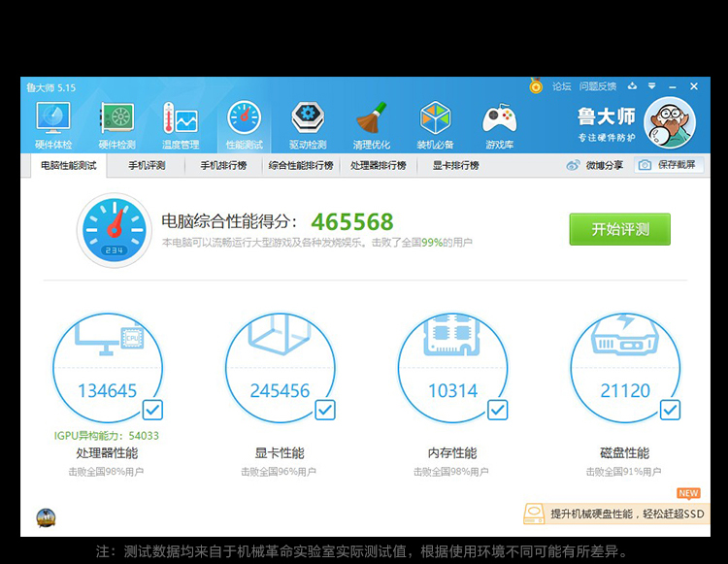728x564 pixels.
Task: Click the 微博分享 share link
Action: point(605,165)
